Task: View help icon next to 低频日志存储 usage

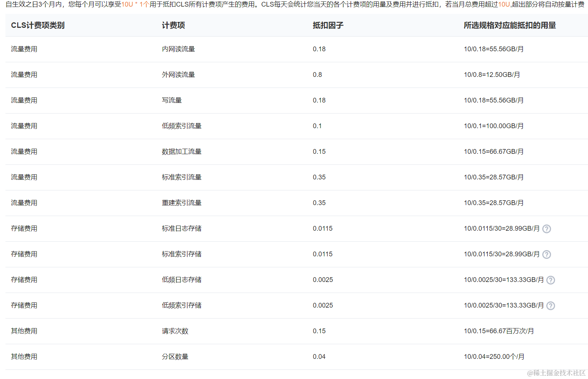Action: coord(551,280)
